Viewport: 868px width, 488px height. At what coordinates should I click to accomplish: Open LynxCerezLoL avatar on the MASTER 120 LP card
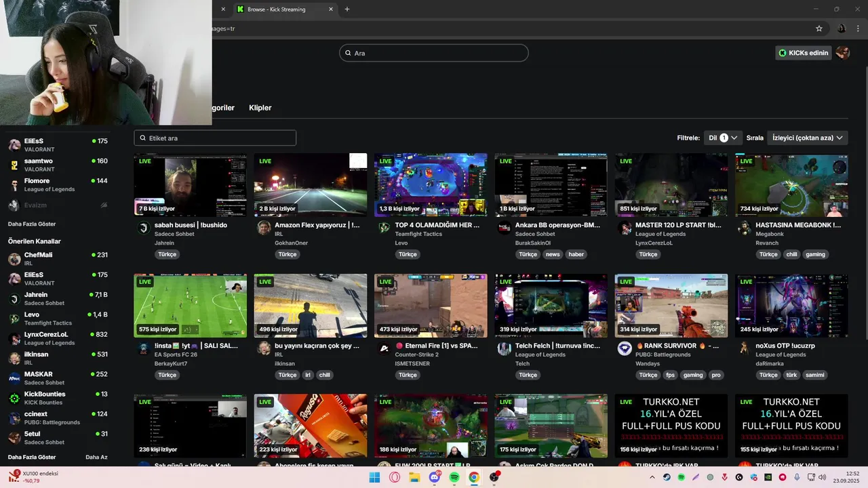click(625, 228)
